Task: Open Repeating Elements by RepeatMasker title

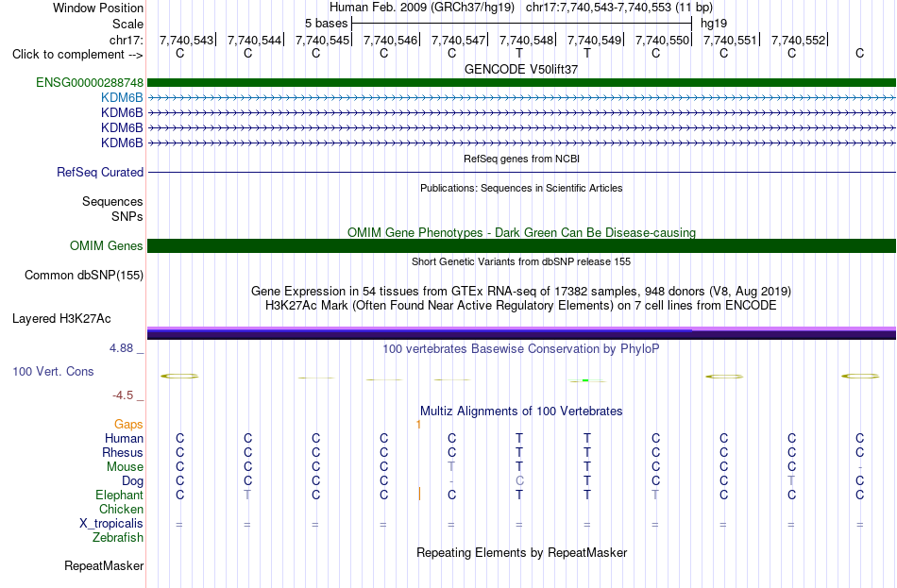Action: (x=521, y=553)
